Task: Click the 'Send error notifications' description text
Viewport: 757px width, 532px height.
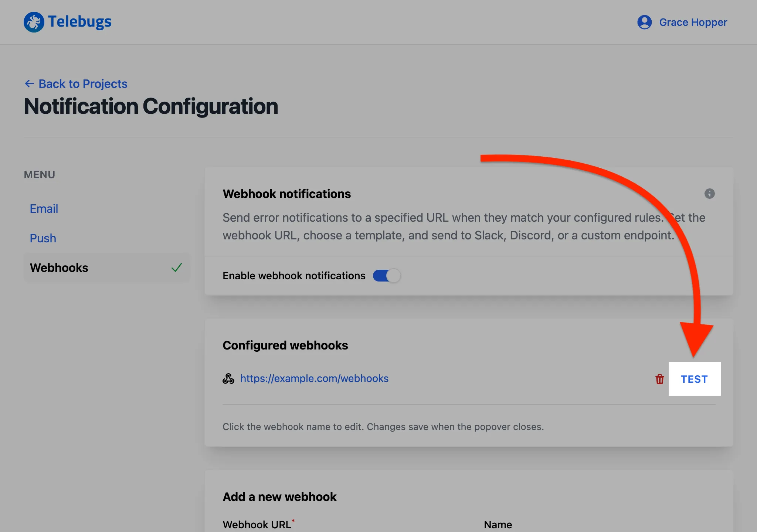Action: tap(464, 226)
